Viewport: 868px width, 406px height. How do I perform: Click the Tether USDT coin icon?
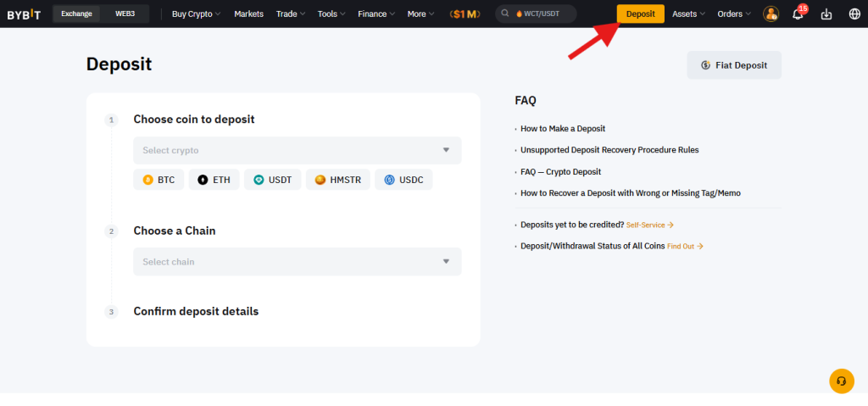click(x=259, y=180)
